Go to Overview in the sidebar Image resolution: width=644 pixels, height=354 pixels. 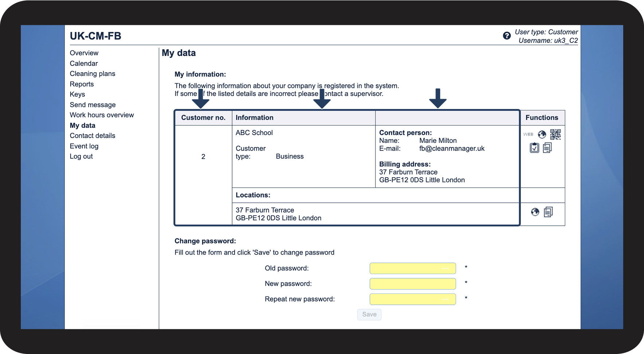coord(84,53)
